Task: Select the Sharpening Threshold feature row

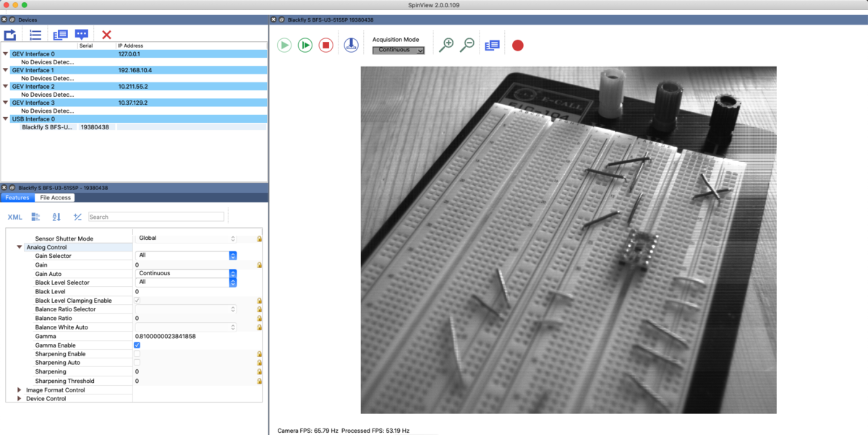Action: point(133,381)
